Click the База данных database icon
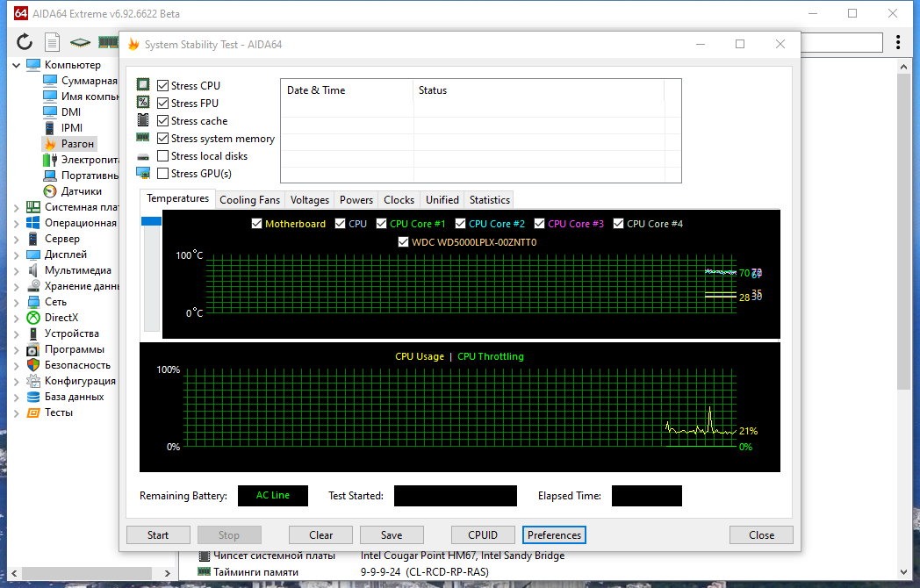Screen dimensions: 920x588 pos(32,397)
